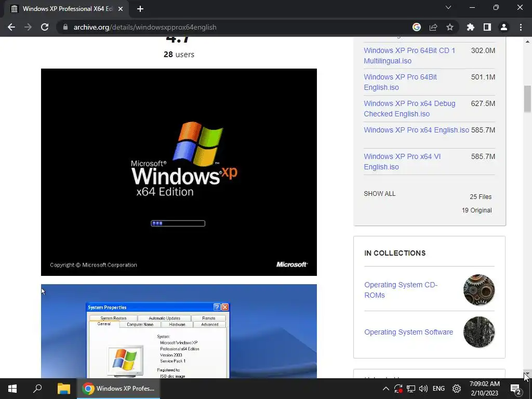This screenshot has height=399, width=532.
Task: Open the volume speaker tray icon
Action: click(423, 389)
